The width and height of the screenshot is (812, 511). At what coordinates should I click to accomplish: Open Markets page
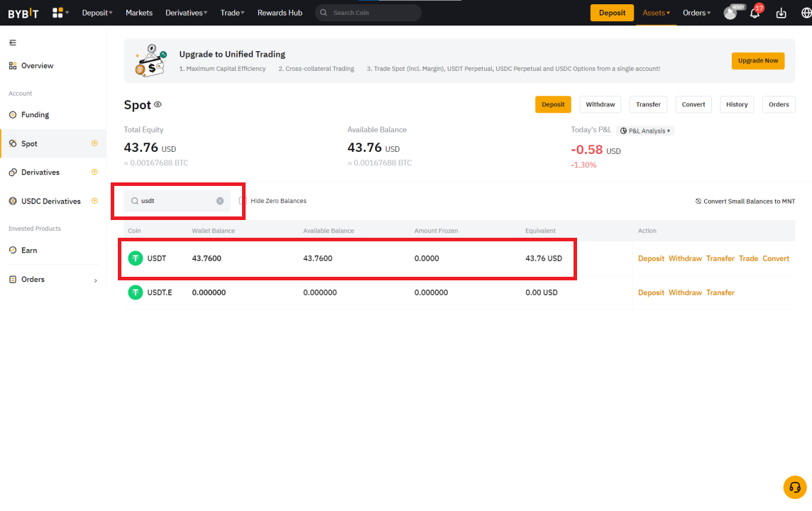[139, 13]
